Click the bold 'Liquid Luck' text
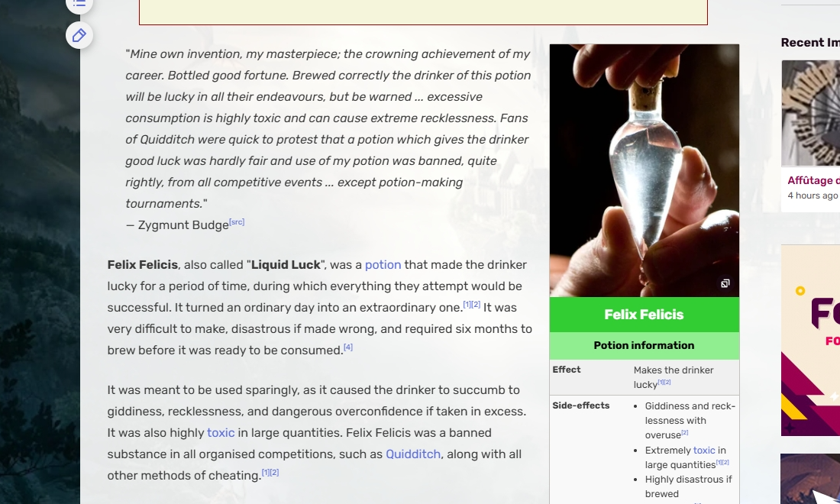This screenshot has width=840, height=504. coord(286,264)
